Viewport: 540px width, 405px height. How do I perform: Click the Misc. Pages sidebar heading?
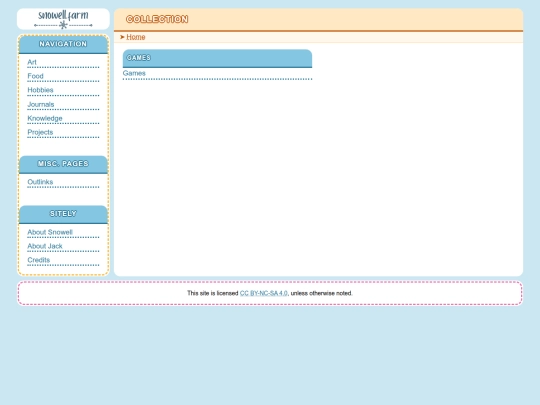coord(63,164)
